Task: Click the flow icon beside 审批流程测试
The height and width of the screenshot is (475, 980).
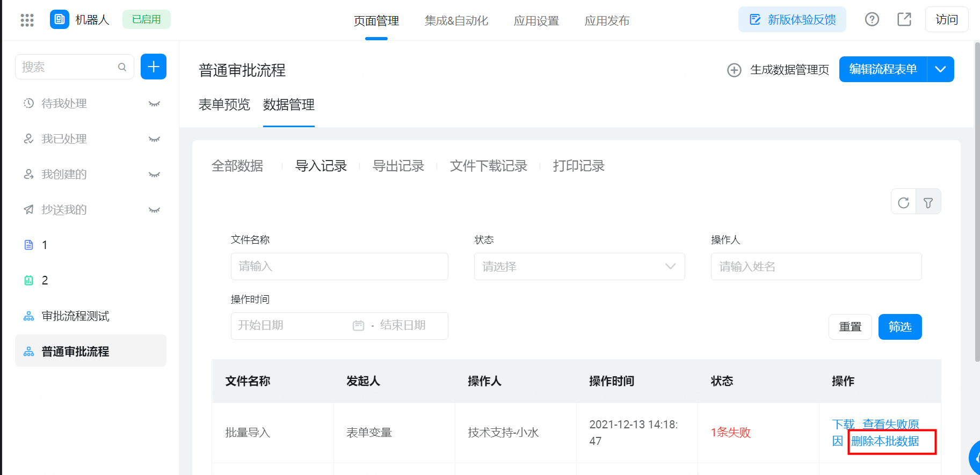Action: point(29,316)
